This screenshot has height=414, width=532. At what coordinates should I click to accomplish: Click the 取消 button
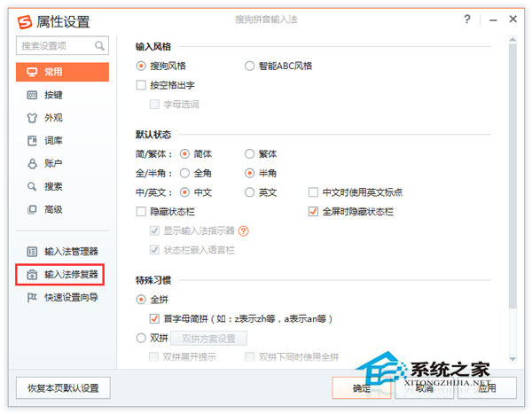(x=425, y=388)
